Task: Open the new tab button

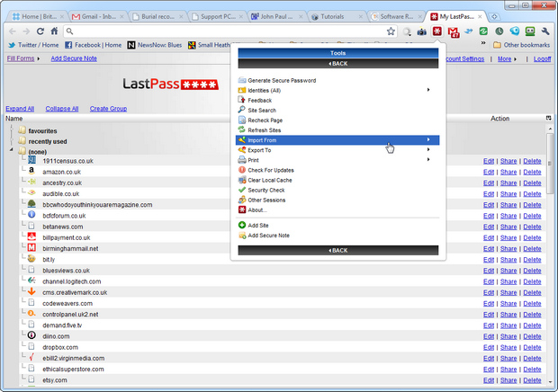Action: [x=494, y=17]
